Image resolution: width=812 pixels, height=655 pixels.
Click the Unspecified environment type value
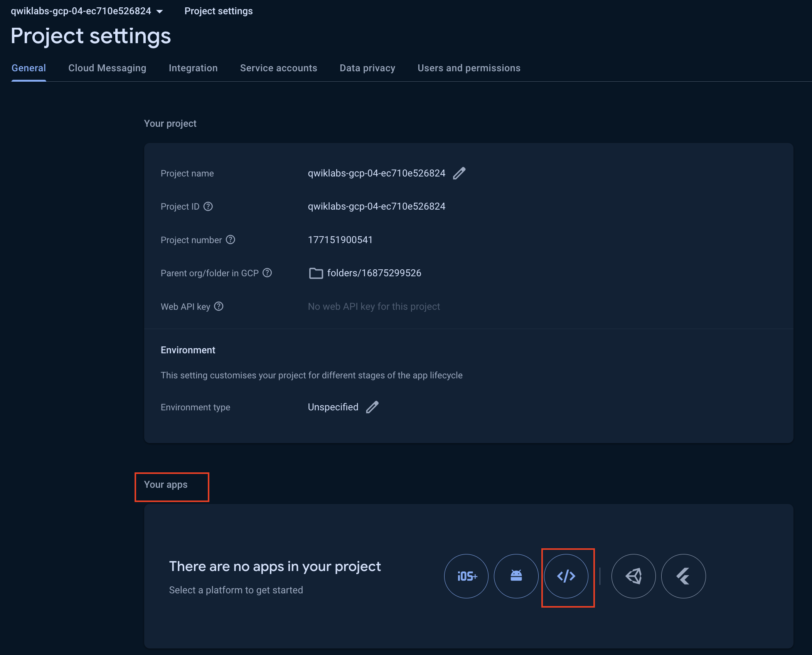click(333, 407)
